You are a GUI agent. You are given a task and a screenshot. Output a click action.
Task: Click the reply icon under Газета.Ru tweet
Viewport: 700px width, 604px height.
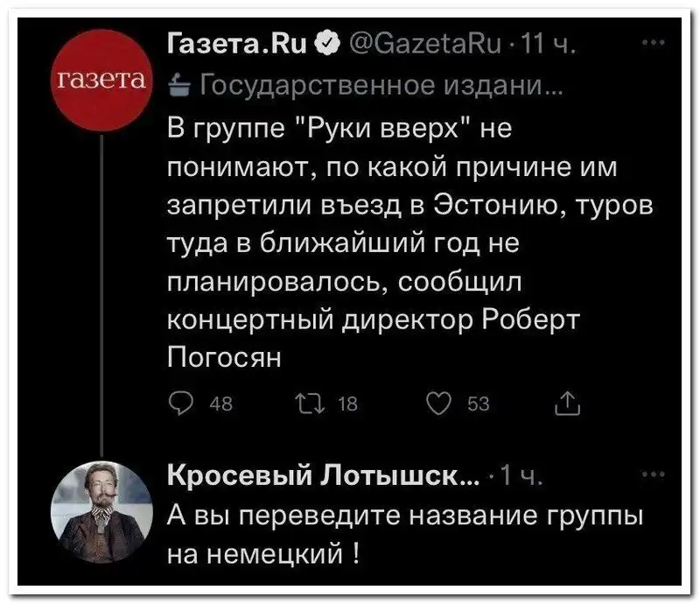[x=178, y=403]
